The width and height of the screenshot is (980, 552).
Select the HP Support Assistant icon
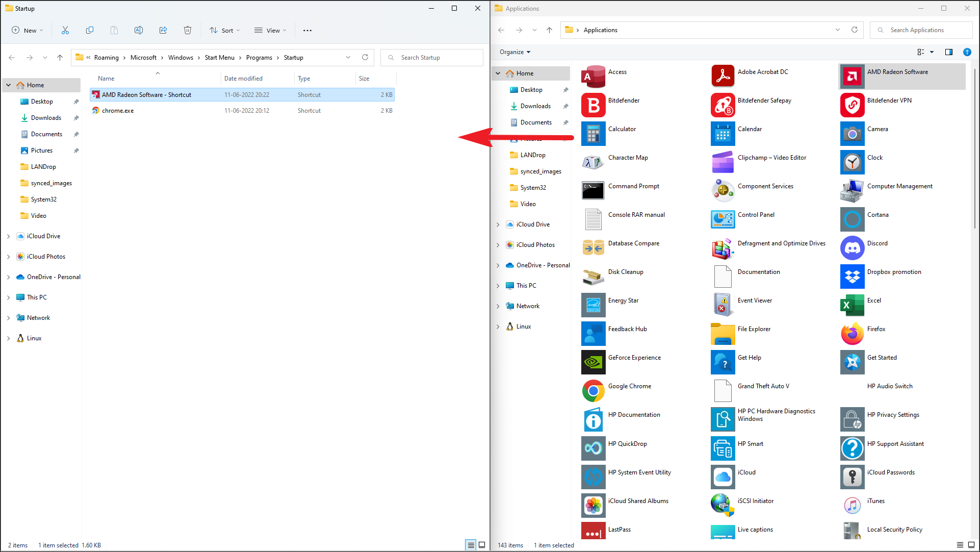(x=852, y=448)
